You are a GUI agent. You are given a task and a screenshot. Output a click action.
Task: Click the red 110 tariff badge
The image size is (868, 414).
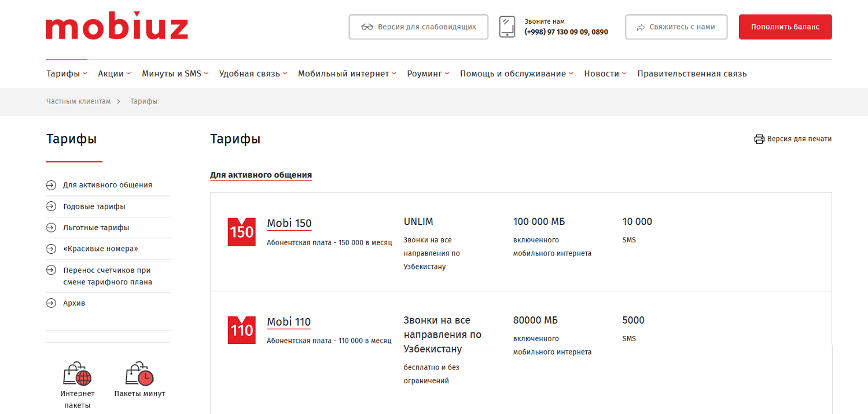[x=242, y=330]
